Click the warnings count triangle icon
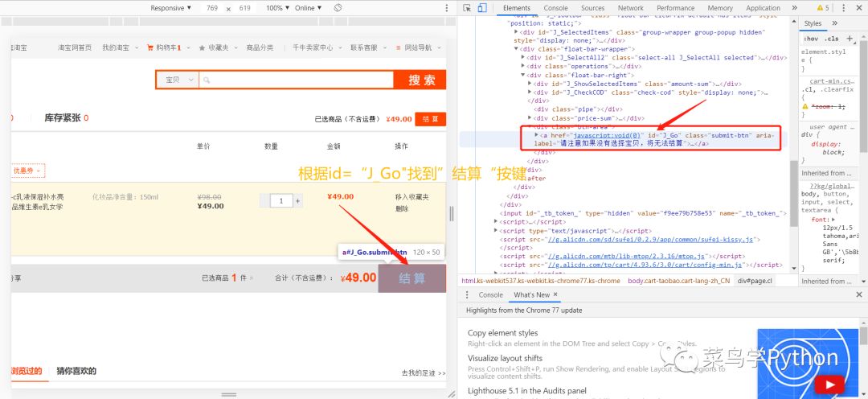The image size is (868, 399). [820, 8]
